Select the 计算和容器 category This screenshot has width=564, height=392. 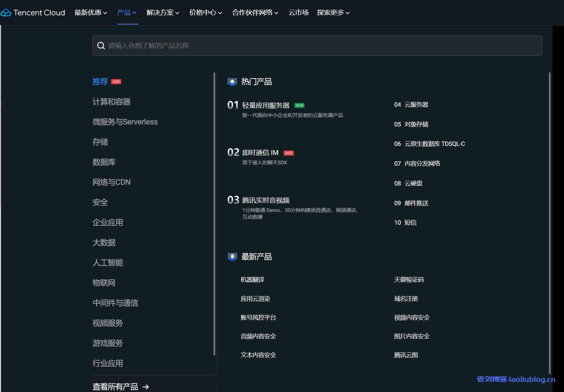111,102
